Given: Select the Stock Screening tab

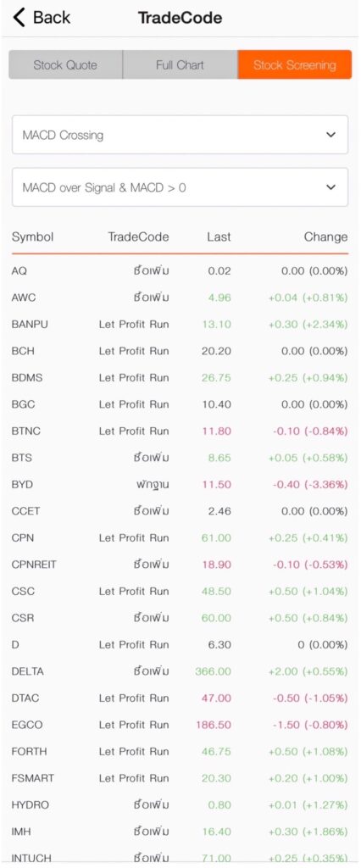Looking at the screenshot, I should point(295,64).
